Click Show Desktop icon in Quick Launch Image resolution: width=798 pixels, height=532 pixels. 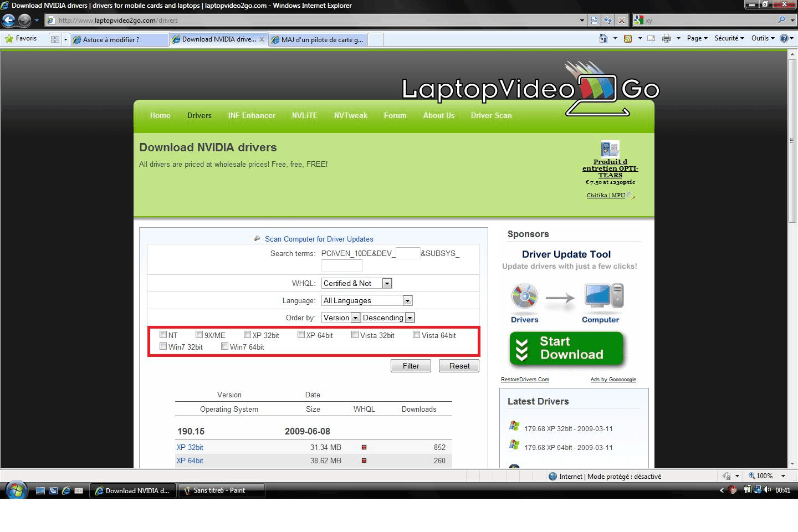pos(40,490)
